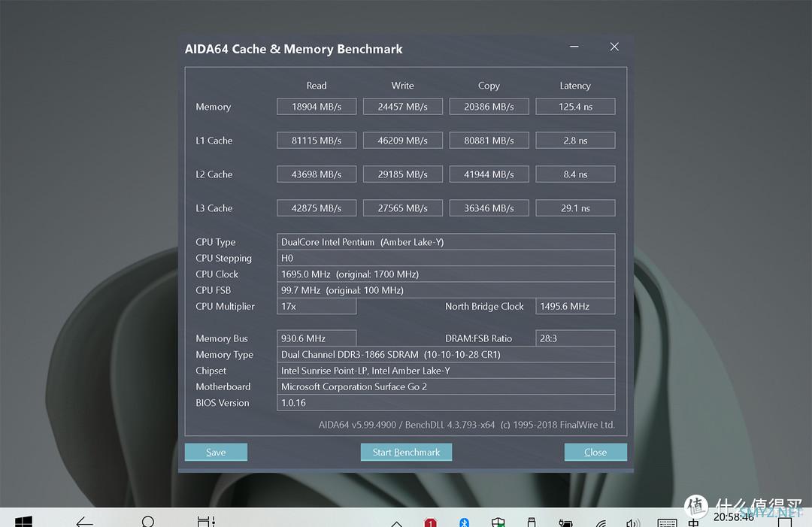The width and height of the screenshot is (812, 527).
Task: Click the Save button
Action: (x=216, y=452)
